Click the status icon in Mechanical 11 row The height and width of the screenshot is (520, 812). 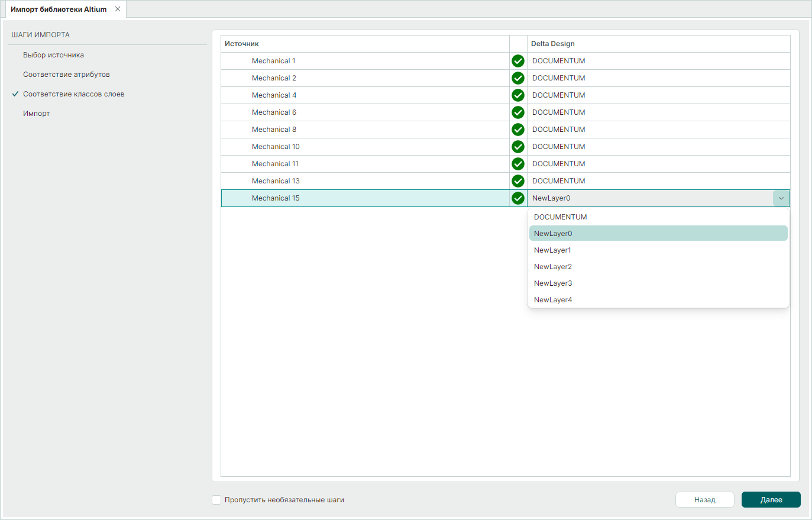coord(517,164)
